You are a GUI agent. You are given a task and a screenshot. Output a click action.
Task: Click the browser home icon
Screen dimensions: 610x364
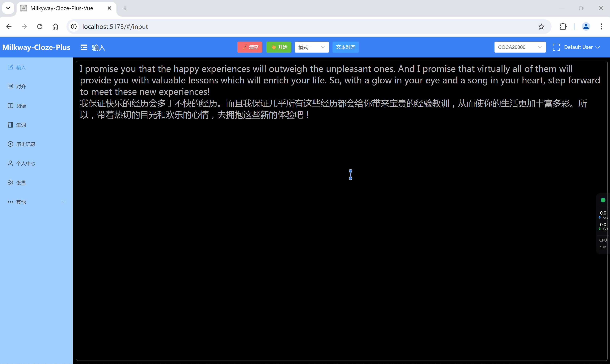coord(55,27)
